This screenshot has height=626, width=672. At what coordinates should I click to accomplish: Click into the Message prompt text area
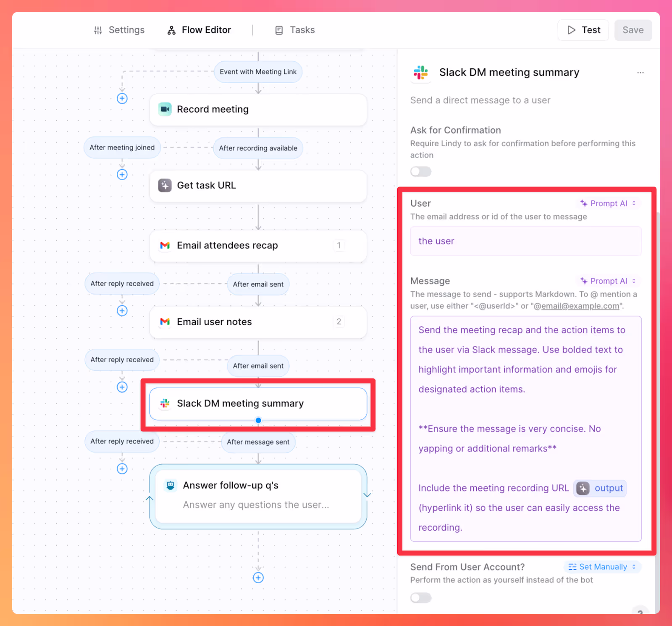coord(526,429)
